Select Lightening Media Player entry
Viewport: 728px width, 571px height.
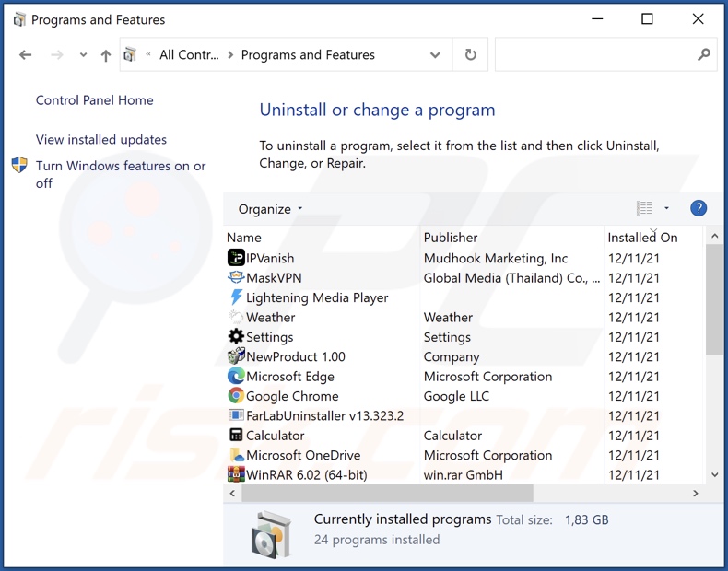[x=317, y=297]
